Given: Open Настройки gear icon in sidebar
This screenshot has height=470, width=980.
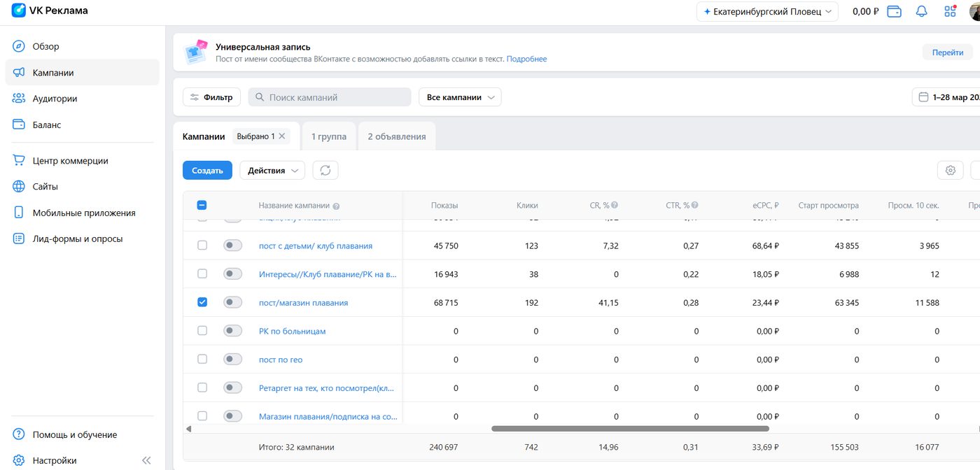Looking at the screenshot, I should click(x=19, y=460).
